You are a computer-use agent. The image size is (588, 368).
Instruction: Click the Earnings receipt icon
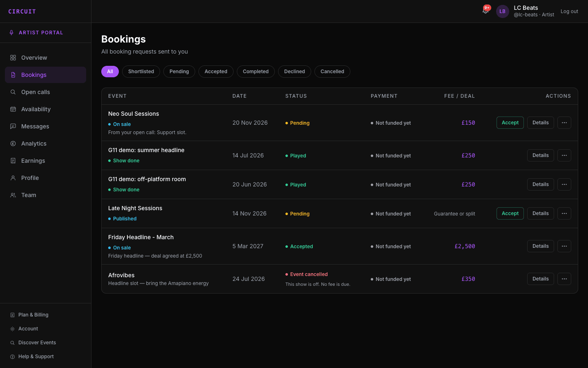13,161
